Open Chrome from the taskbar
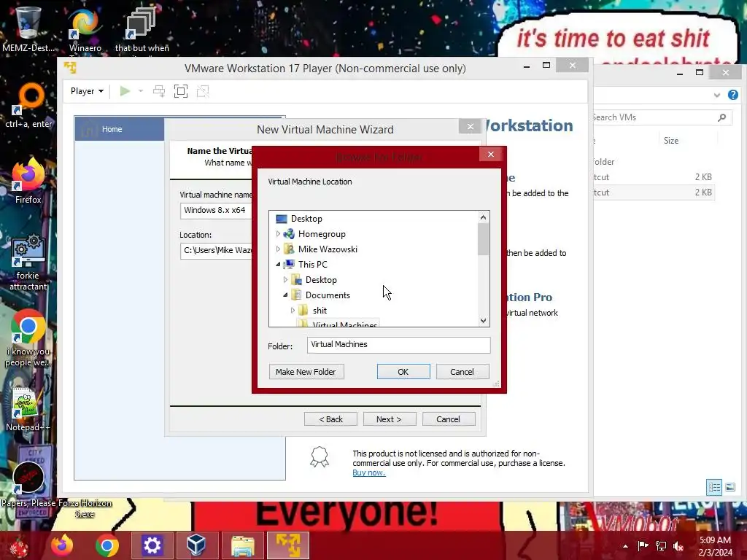 pos(107,545)
